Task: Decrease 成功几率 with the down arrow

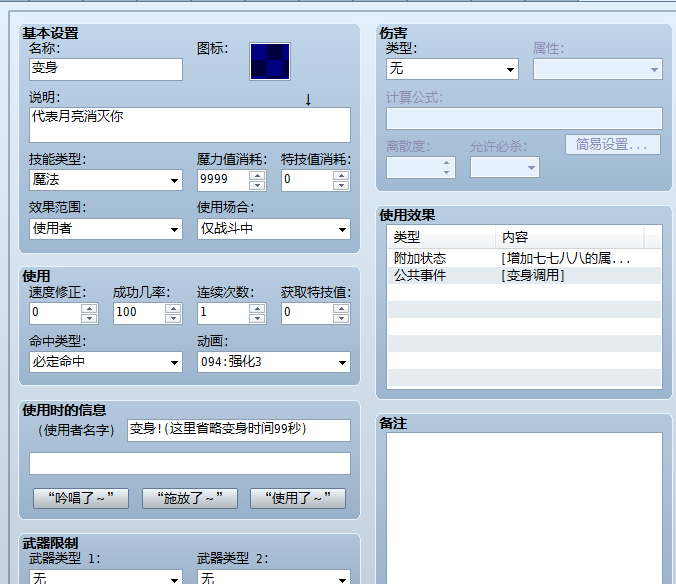Action: click(173, 319)
